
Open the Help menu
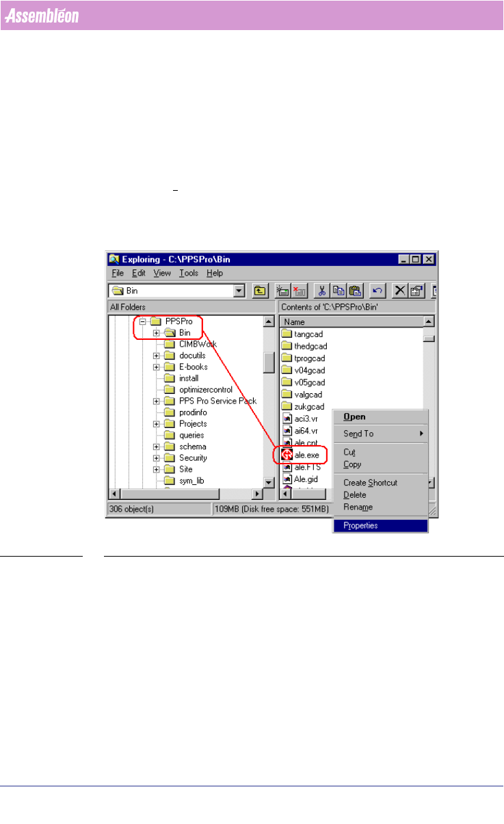click(x=215, y=273)
